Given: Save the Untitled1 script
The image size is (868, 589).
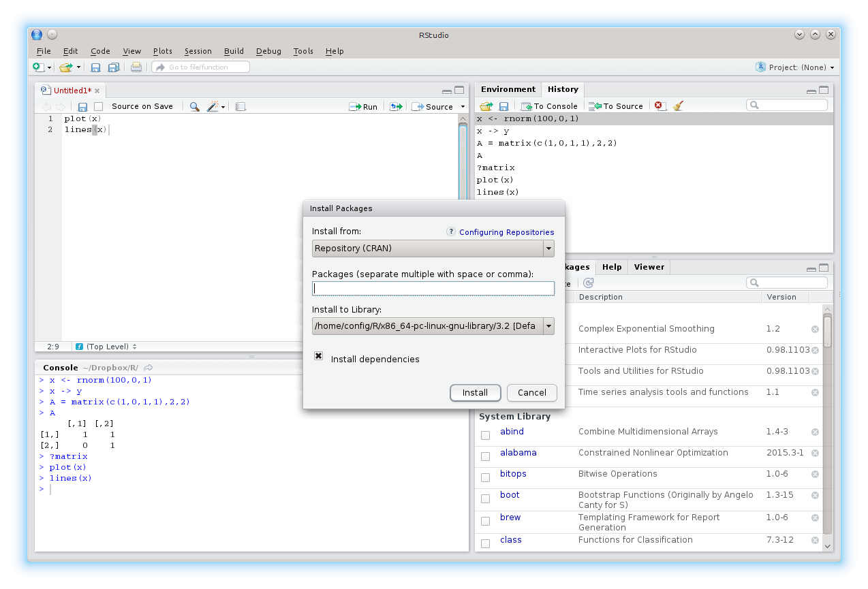Looking at the screenshot, I should click(82, 106).
